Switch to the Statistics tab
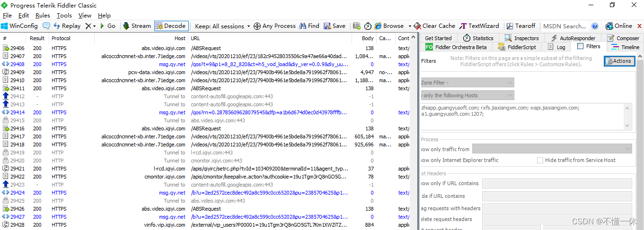 point(478,38)
